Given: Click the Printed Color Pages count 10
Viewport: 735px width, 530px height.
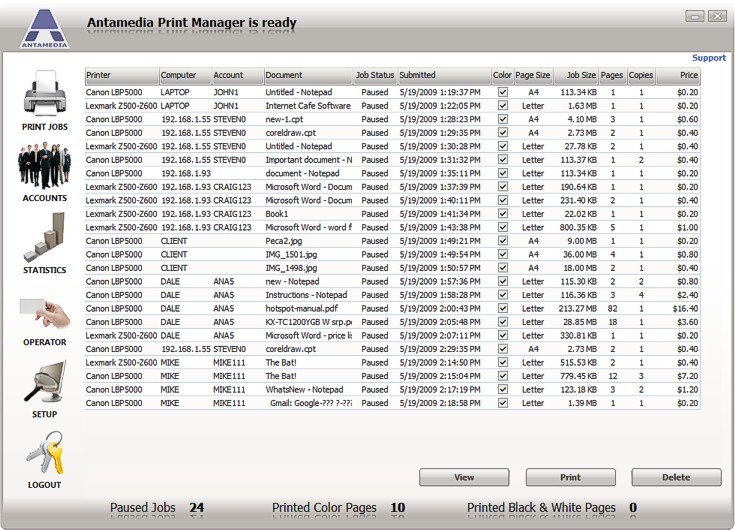Looking at the screenshot, I should [x=398, y=508].
